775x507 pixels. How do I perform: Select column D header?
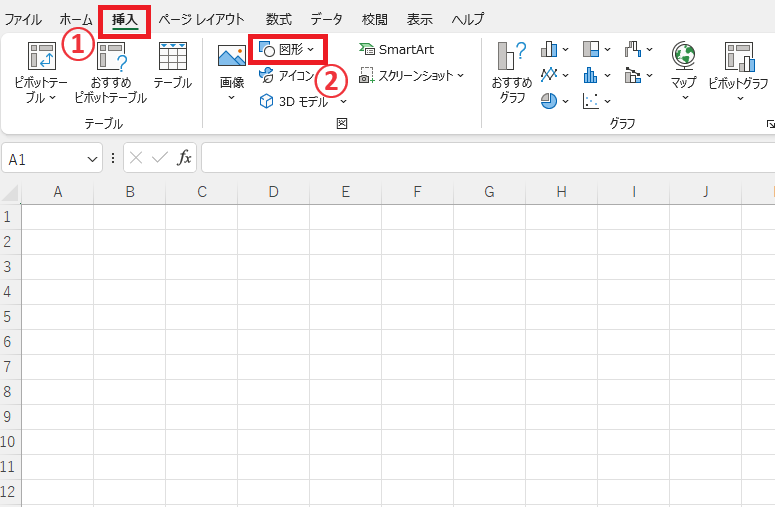click(273, 192)
